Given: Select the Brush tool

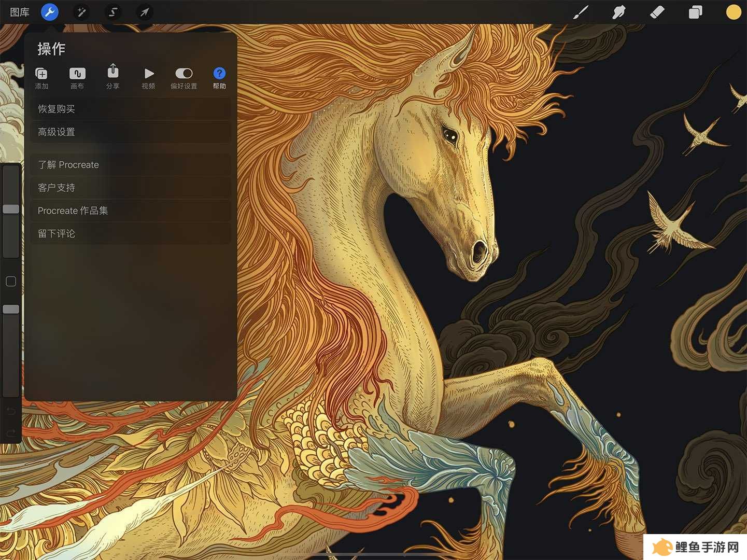Looking at the screenshot, I should [581, 12].
